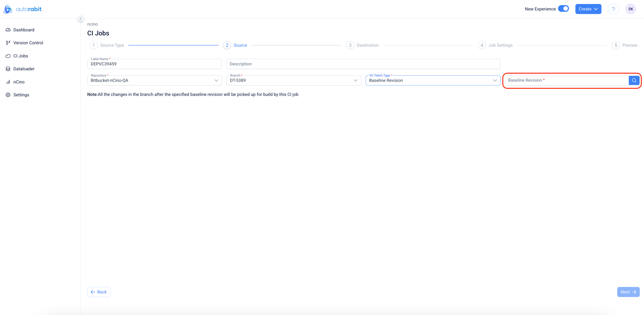
Task: Click the nCino bar chart icon
Action: pos(8,82)
